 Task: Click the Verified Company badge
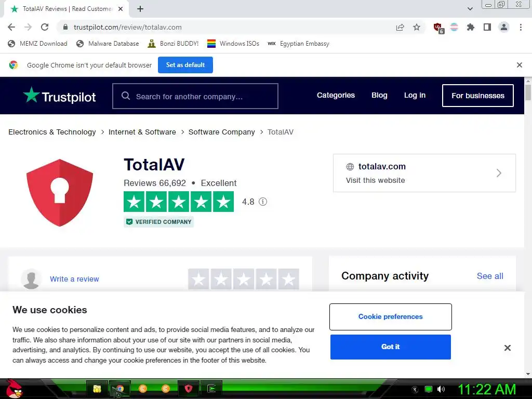pos(158,221)
